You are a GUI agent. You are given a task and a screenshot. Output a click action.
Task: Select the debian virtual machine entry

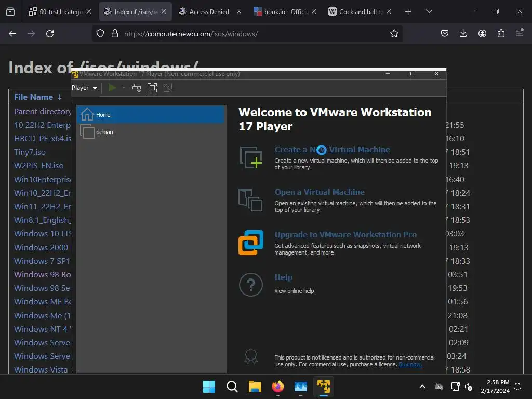pos(151,131)
